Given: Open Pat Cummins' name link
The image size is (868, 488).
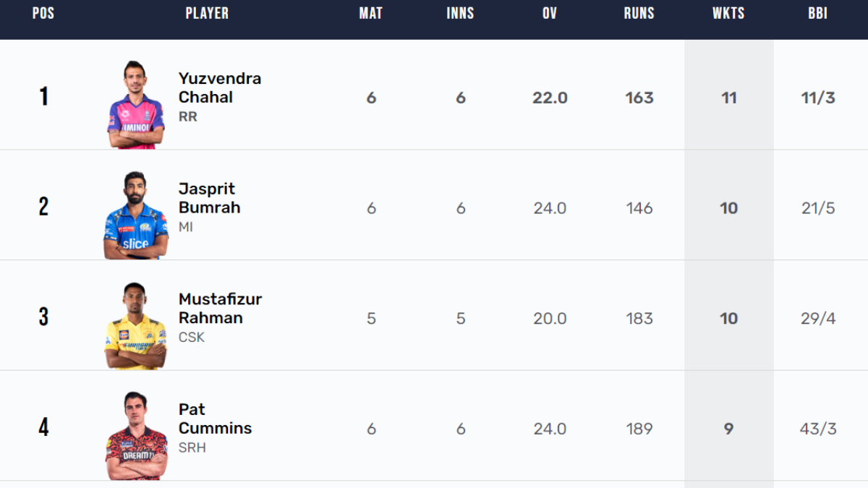Looking at the screenshot, I should point(215,419).
